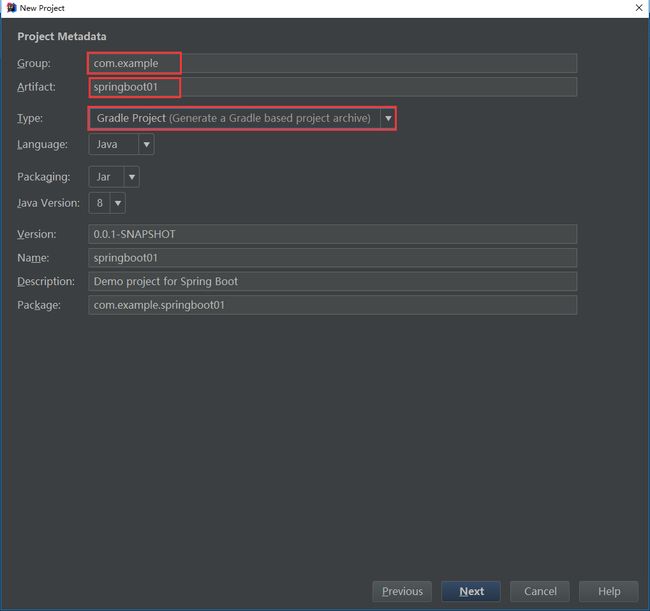
Task: Click the Version field 0.0.1-SNAPSHOT
Action: 332,234
